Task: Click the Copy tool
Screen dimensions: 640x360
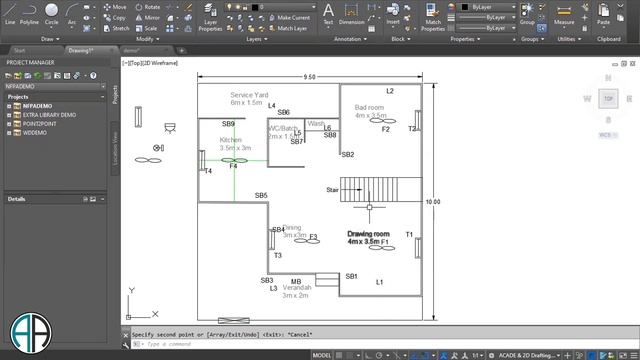Action: [x=114, y=18]
